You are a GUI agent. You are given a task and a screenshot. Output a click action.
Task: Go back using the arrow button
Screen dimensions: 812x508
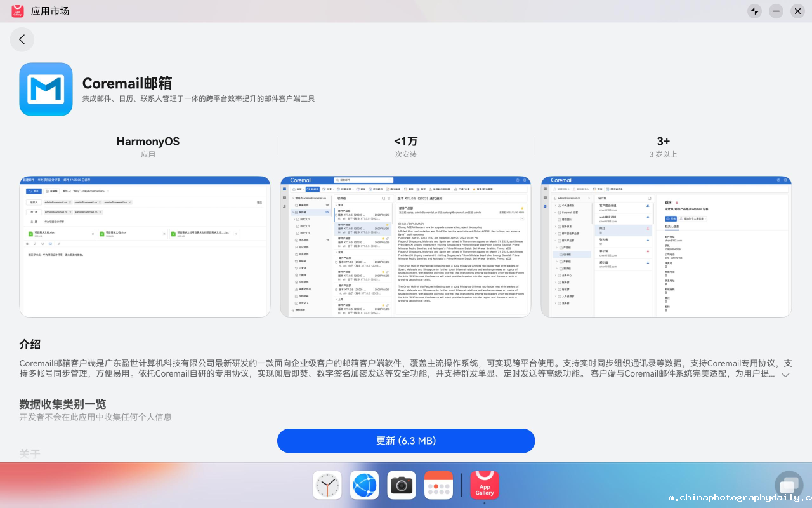click(x=22, y=39)
